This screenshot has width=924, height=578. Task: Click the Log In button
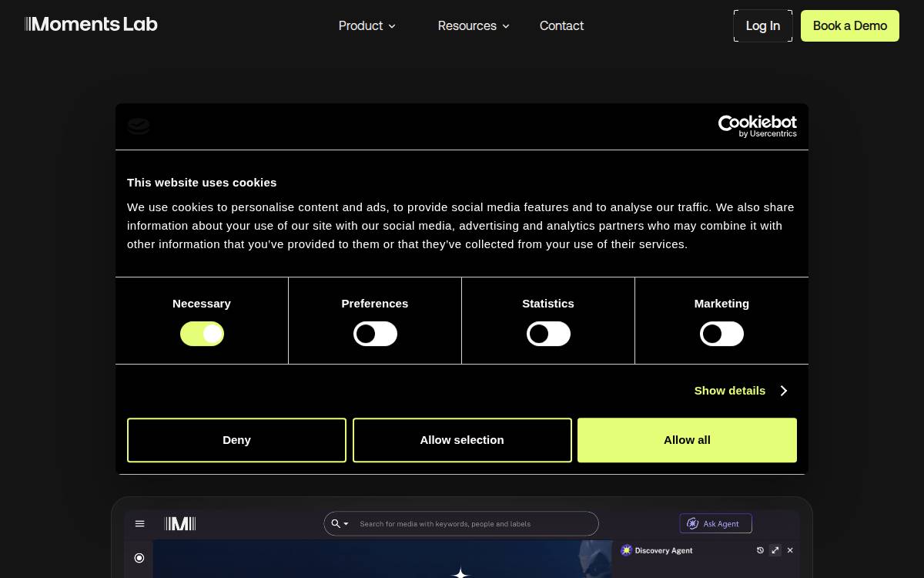click(763, 25)
